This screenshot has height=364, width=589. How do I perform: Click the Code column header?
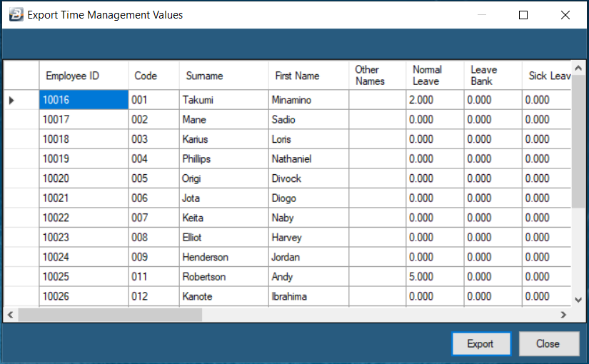point(153,76)
